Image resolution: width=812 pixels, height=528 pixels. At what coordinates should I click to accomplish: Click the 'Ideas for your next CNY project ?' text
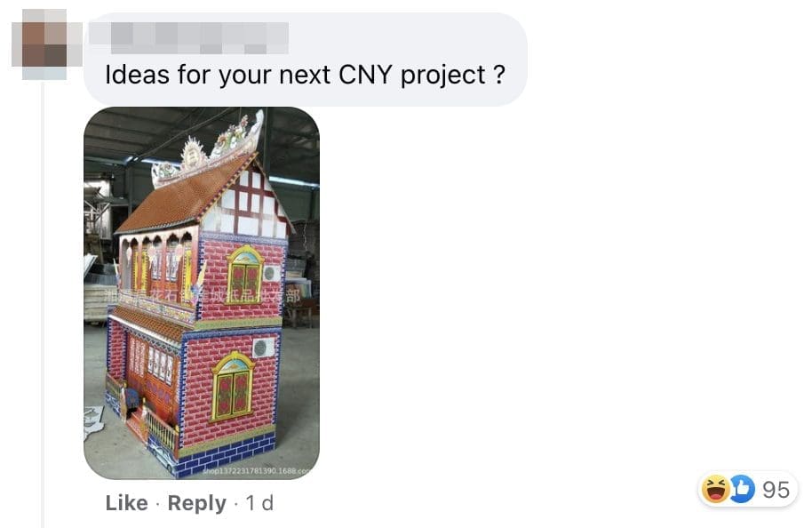[305, 75]
